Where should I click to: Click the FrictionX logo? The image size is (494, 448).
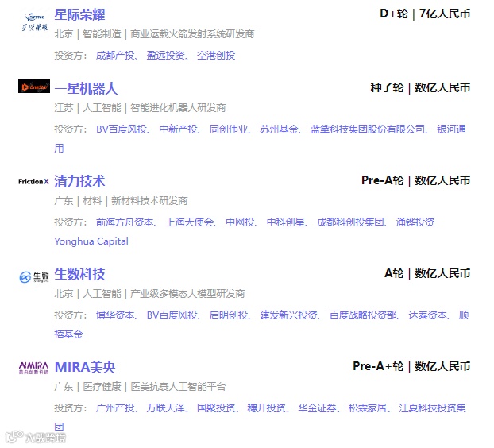(33, 181)
